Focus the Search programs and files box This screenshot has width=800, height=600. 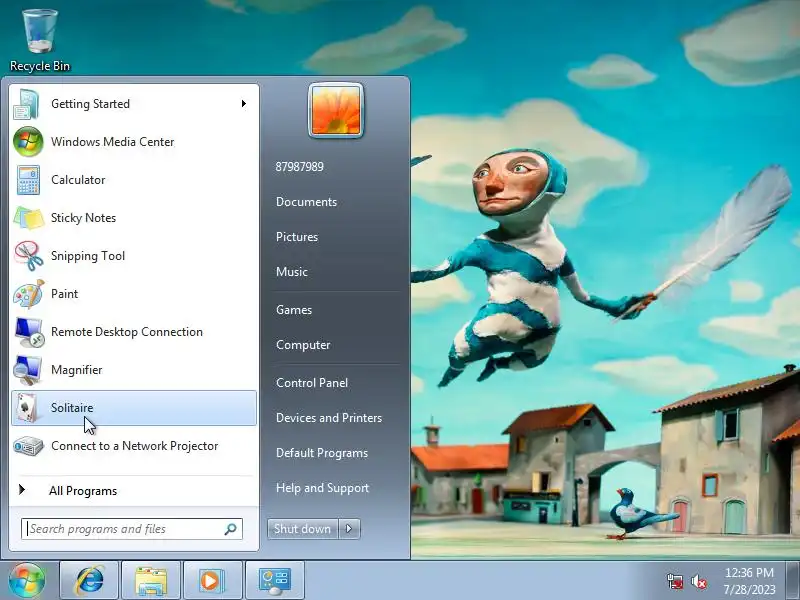pyautogui.click(x=132, y=529)
